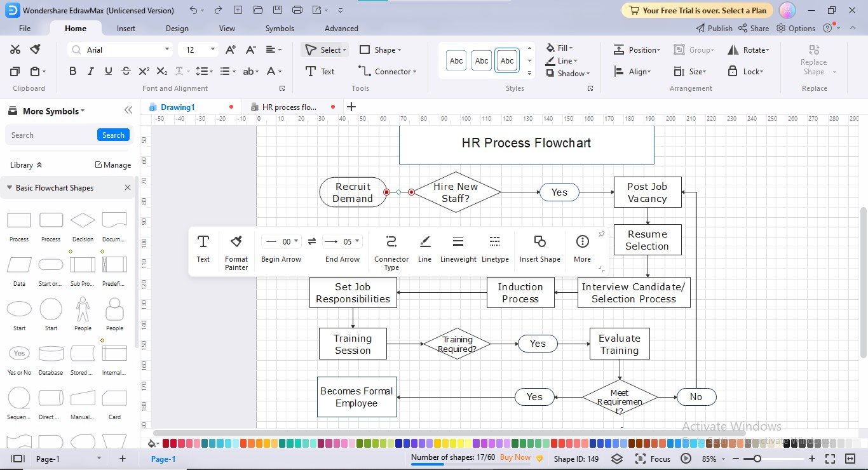Viewport: 868px width, 470px height.
Task: Click the Buy Now link in the status bar
Action: point(513,457)
